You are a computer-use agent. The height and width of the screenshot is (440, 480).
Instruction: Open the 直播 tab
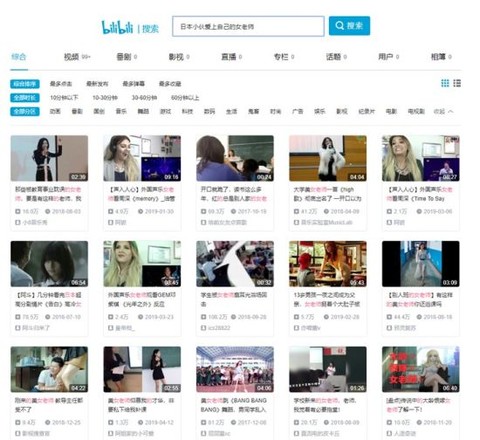point(231,57)
